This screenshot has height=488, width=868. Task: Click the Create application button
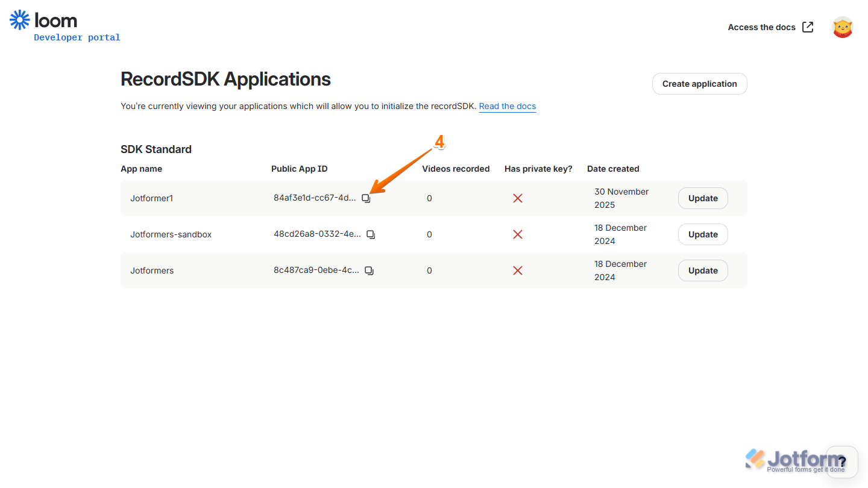point(699,83)
